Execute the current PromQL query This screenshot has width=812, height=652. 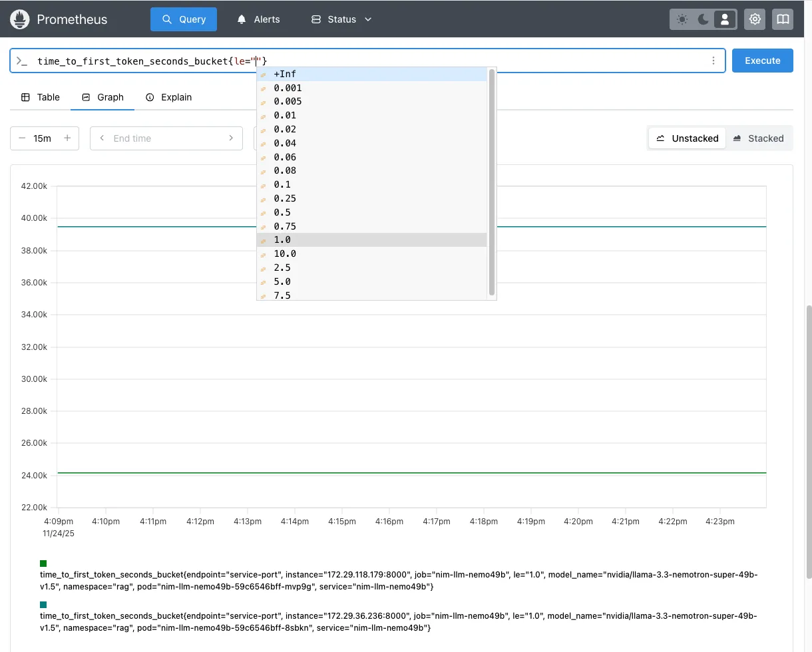click(762, 61)
